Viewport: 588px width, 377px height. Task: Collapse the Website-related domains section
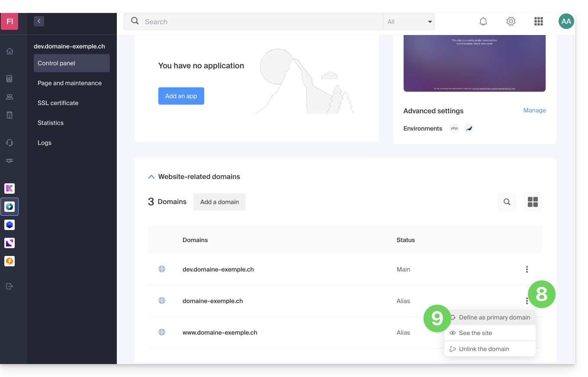(151, 177)
